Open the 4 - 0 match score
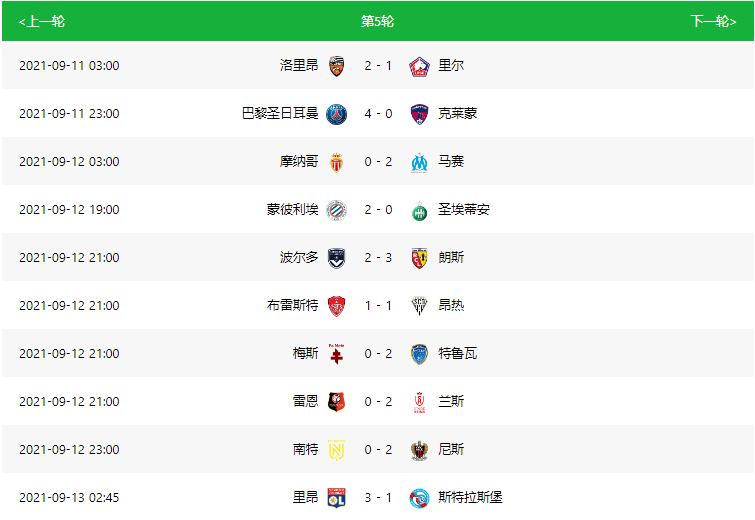The width and height of the screenshot is (755, 520). pyautogui.click(x=378, y=114)
